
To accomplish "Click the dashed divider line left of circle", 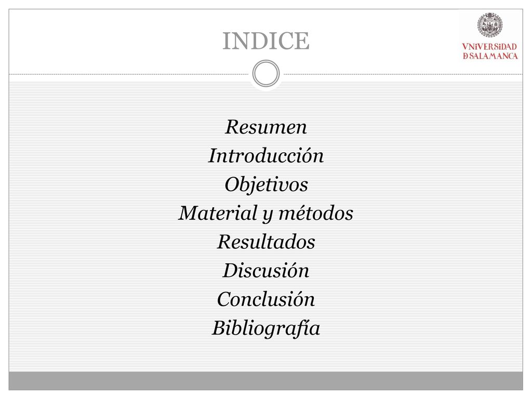I will 129,74.
